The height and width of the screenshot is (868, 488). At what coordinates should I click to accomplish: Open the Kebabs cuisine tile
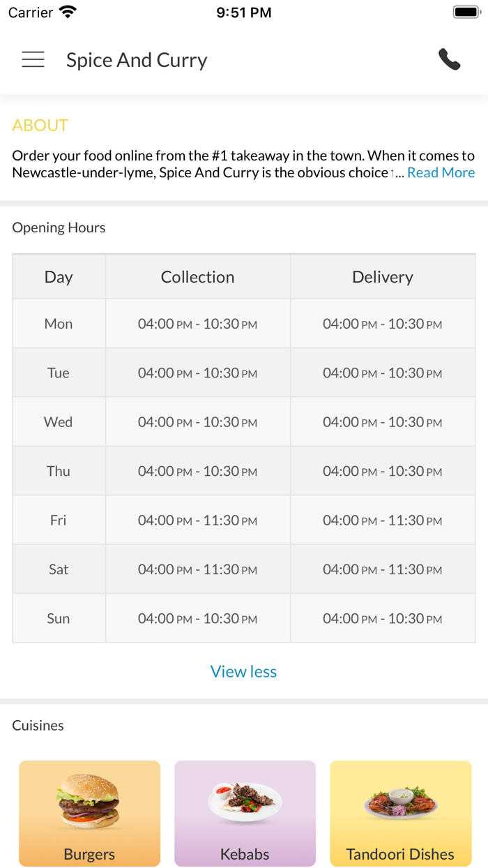coord(245,813)
